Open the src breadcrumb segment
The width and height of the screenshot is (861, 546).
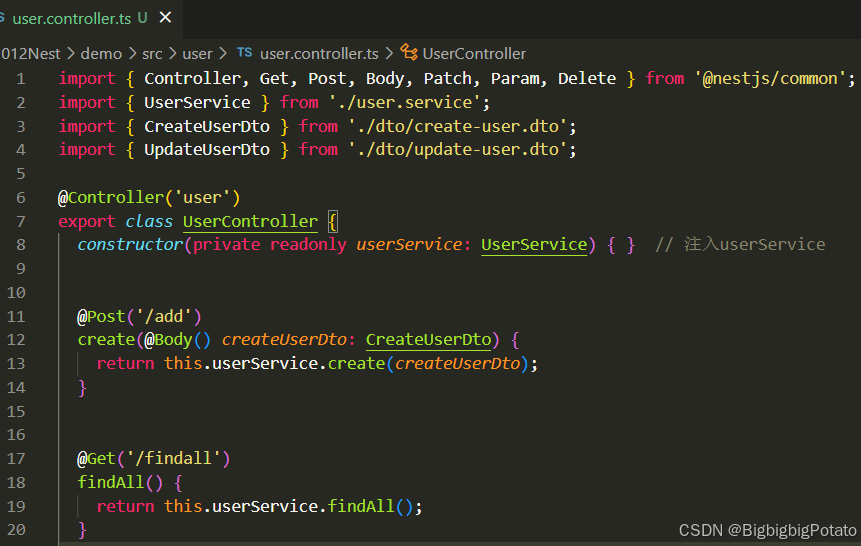pyautogui.click(x=152, y=53)
